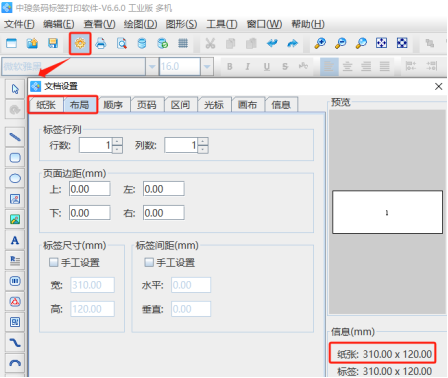Click the Zoom out magnifier
The image size is (448, 378).
click(341, 43)
